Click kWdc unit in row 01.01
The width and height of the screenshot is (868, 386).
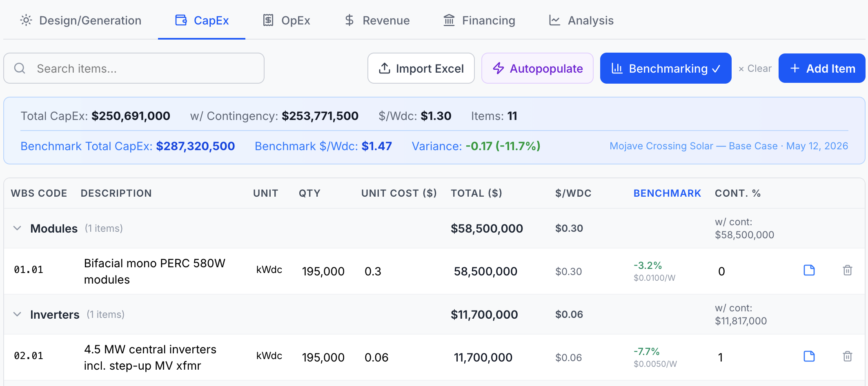coord(269,270)
